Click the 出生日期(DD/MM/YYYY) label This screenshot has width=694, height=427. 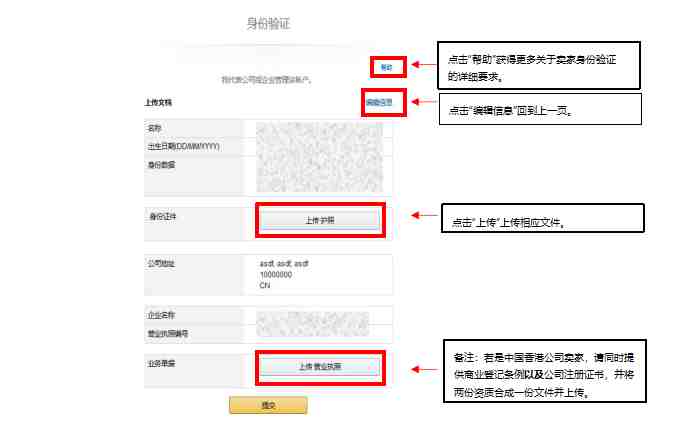pos(183,147)
